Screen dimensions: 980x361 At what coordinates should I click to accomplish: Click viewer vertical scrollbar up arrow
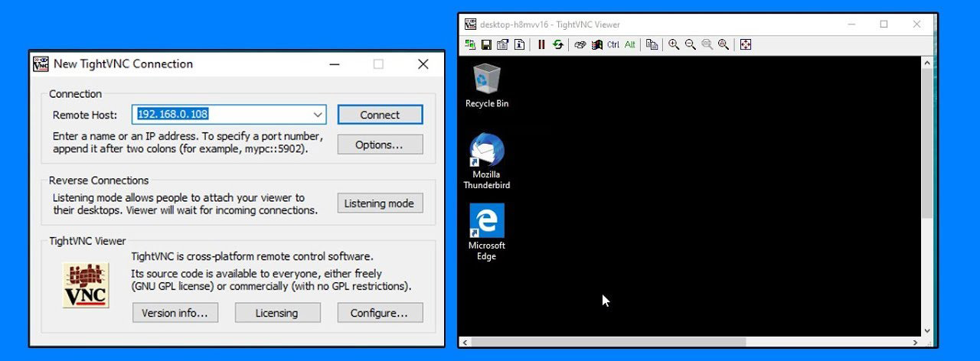point(927,62)
